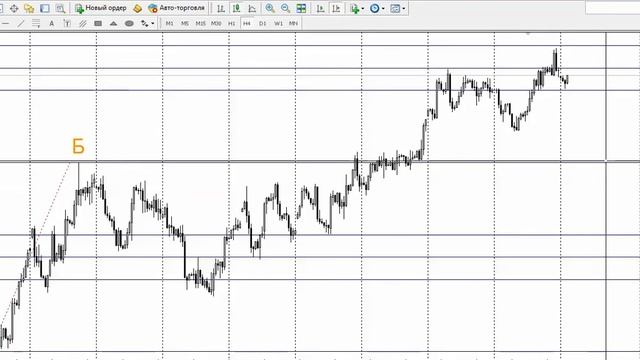Click the add indicators icon
The width and height of the screenshot is (640, 360).
(355, 8)
